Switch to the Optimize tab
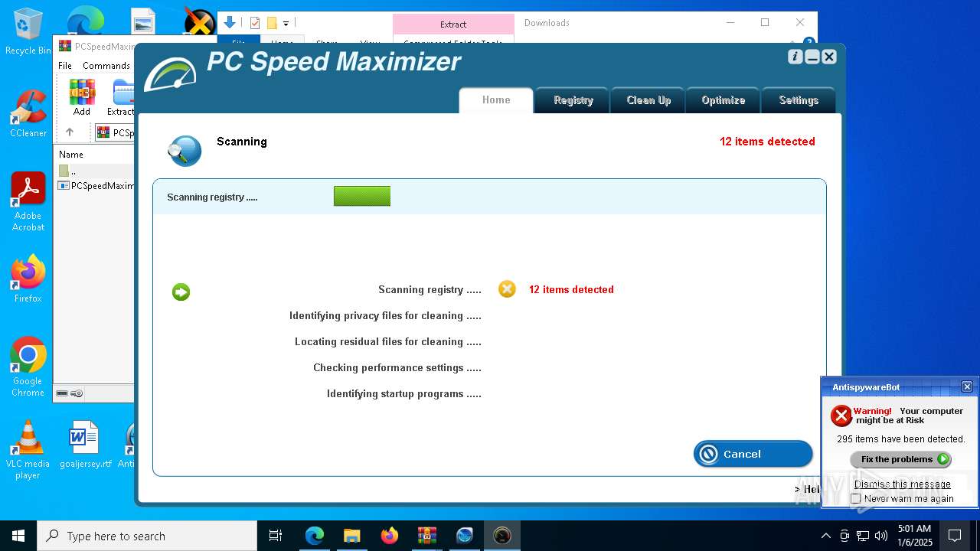The width and height of the screenshot is (980, 551). (723, 100)
